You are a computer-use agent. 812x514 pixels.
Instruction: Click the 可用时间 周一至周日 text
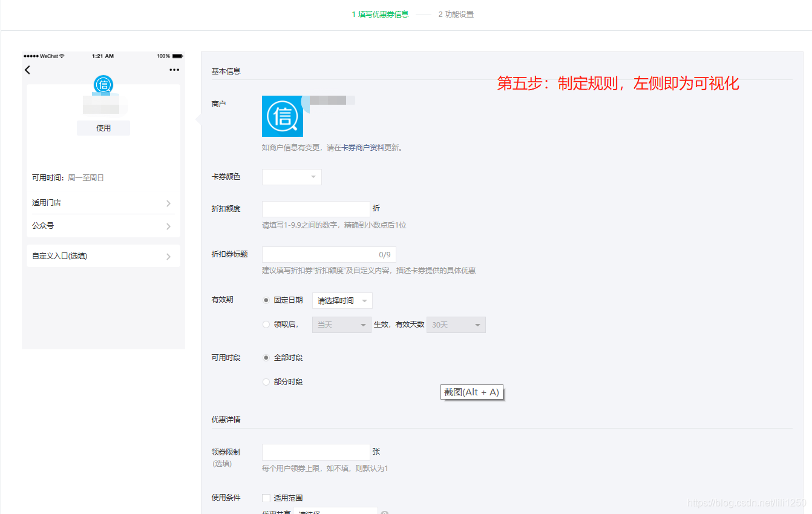click(68, 178)
